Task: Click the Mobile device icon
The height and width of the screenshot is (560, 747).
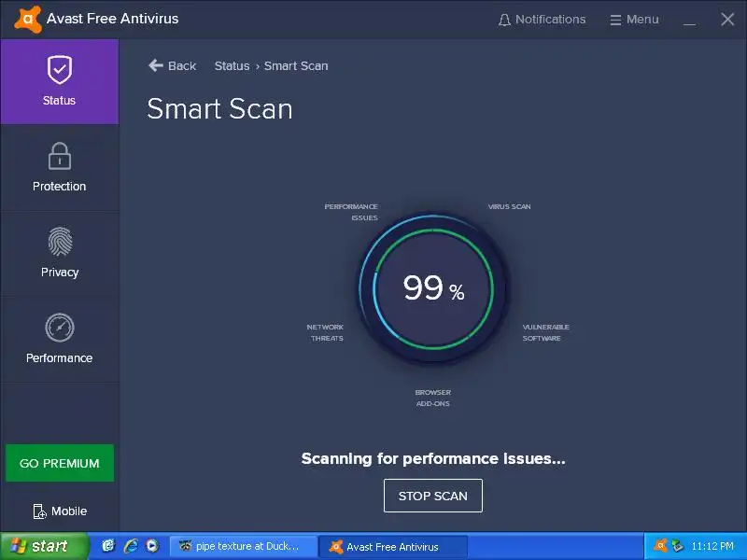Action: tap(39, 511)
